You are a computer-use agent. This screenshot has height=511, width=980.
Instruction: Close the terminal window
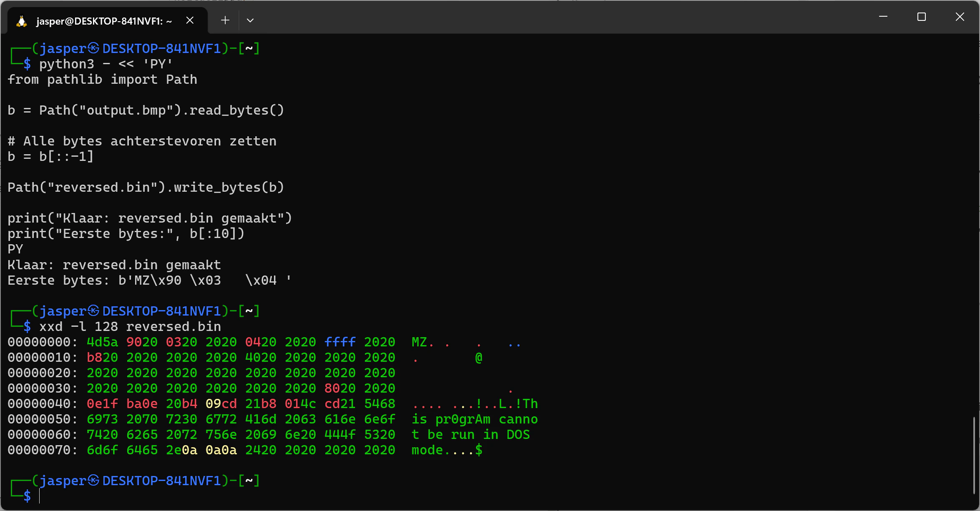click(960, 17)
